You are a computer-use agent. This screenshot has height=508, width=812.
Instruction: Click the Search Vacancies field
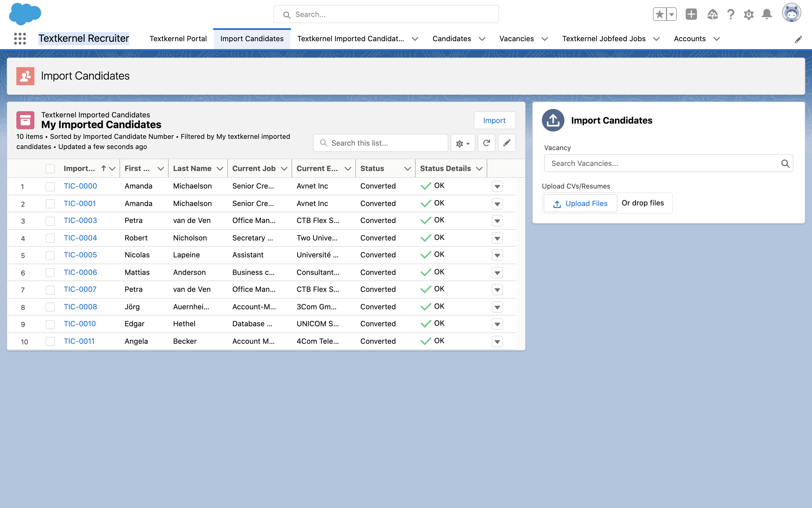(668, 163)
